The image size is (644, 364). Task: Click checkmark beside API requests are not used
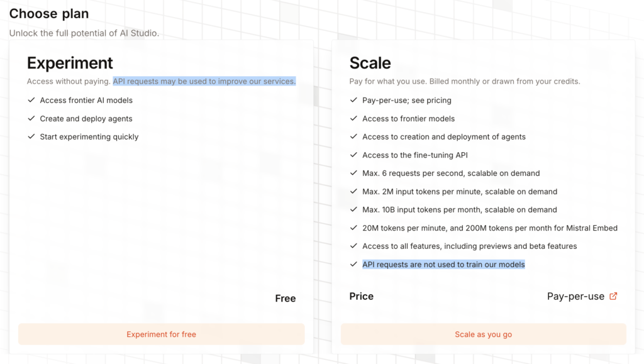point(354,264)
